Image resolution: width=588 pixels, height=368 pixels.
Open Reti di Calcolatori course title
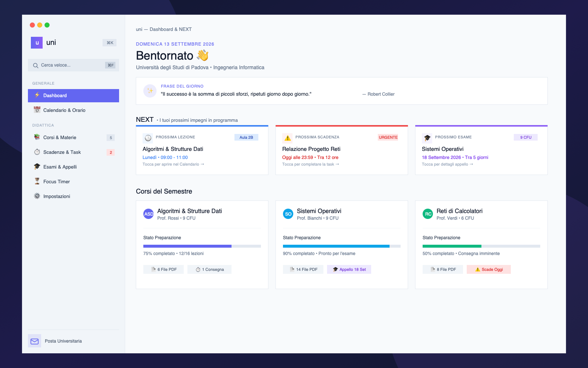[x=459, y=211]
